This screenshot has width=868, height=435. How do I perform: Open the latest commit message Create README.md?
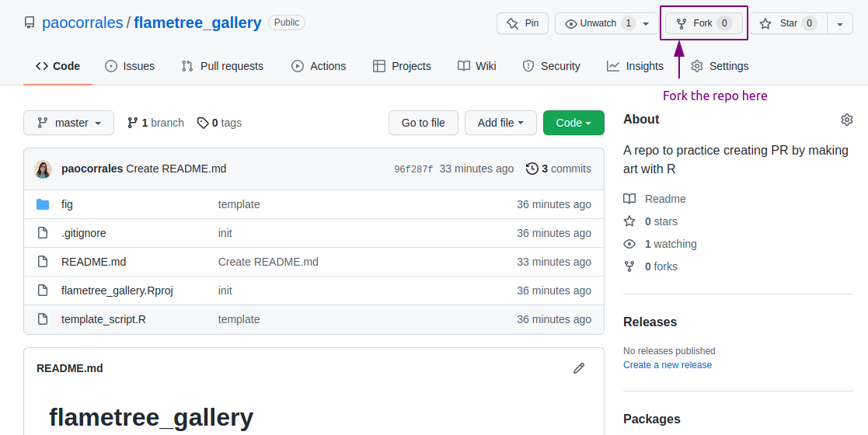[176, 169]
